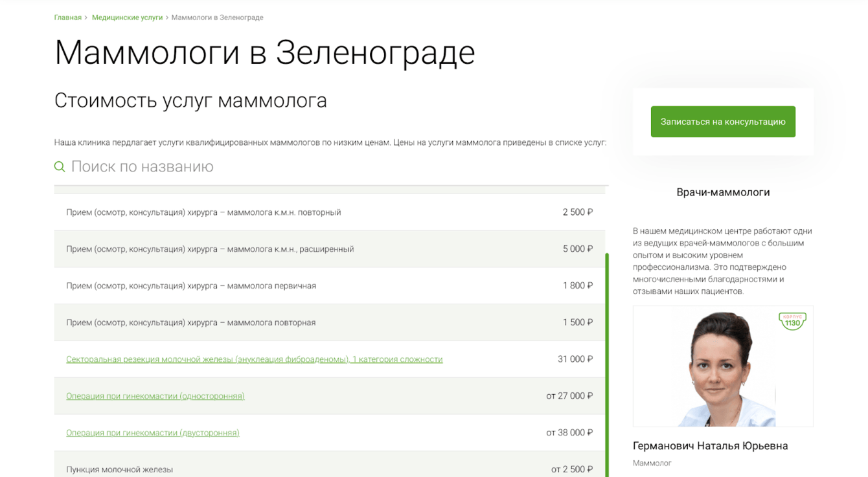
Task: Open the Главная breadcrumb link
Action: click(67, 17)
